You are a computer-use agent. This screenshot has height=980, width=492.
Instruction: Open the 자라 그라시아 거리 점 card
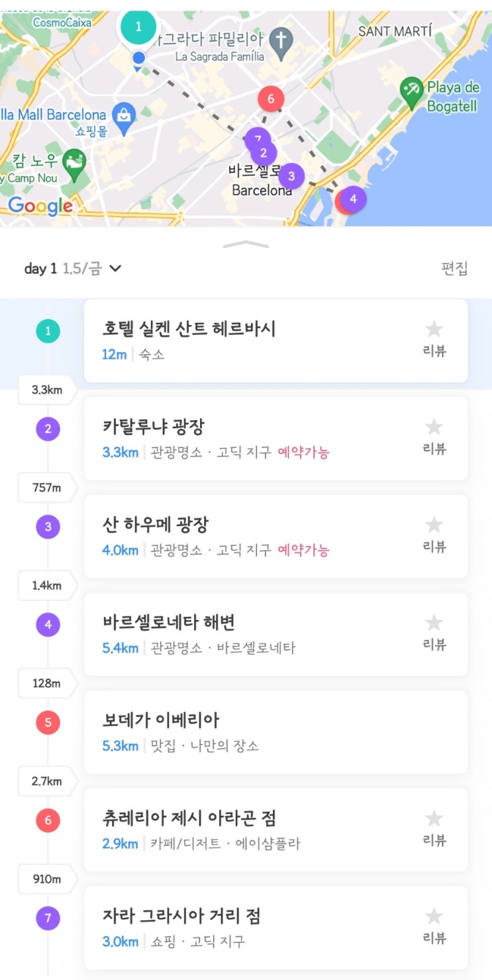pos(276,928)
